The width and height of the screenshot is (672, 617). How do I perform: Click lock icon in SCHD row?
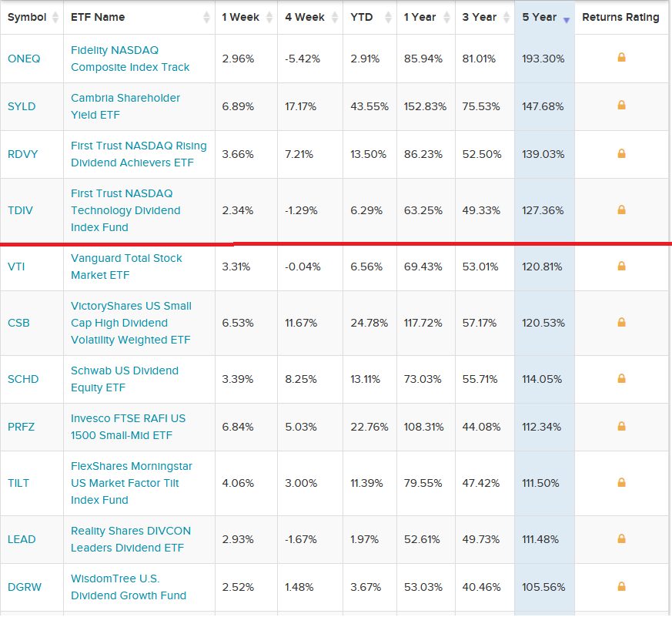[621, 378]
